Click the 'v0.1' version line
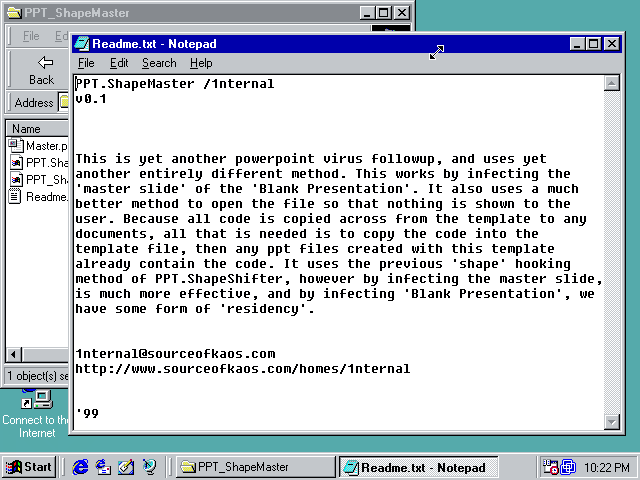Image resolution: width=640 pixels, height=480 pixels. 91,99
